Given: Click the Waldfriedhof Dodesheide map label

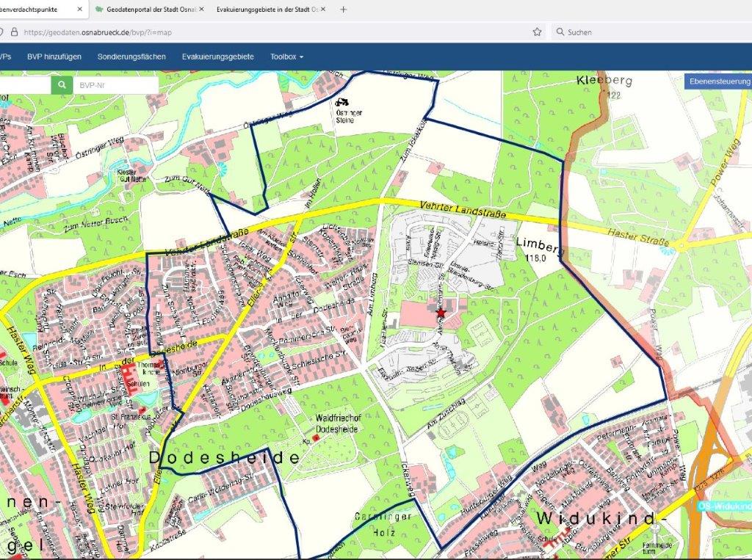Looking at the screenshot, I should coord(338,423).
